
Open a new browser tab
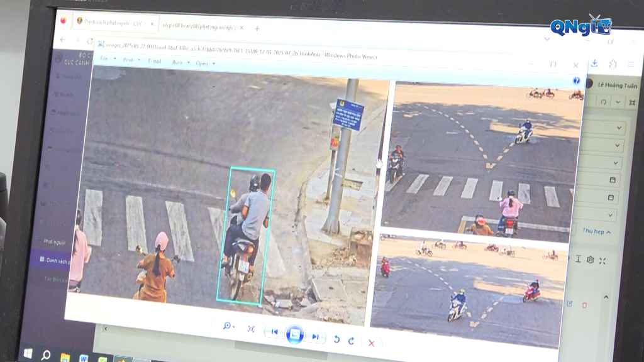click(257, 28)
